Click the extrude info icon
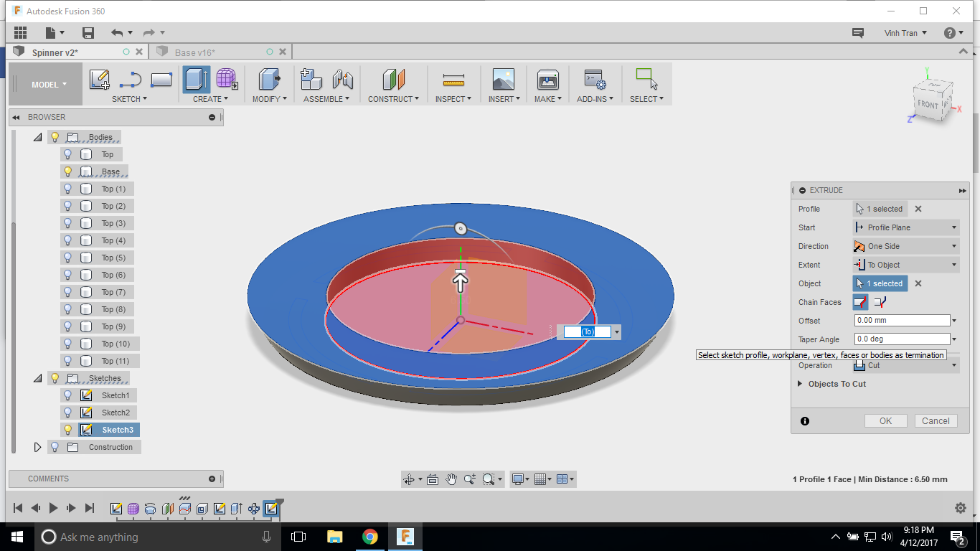This screenshot has height=551, width=980. coord(805,421)
